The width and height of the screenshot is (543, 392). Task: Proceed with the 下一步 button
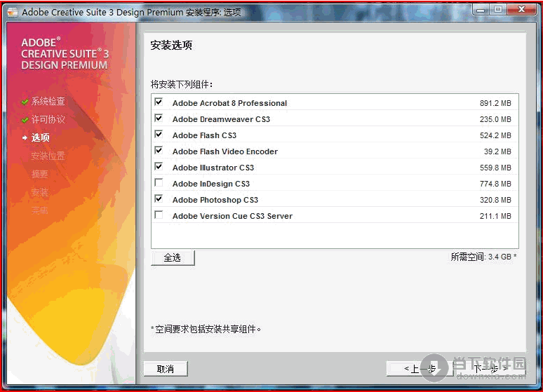[490, 369]
